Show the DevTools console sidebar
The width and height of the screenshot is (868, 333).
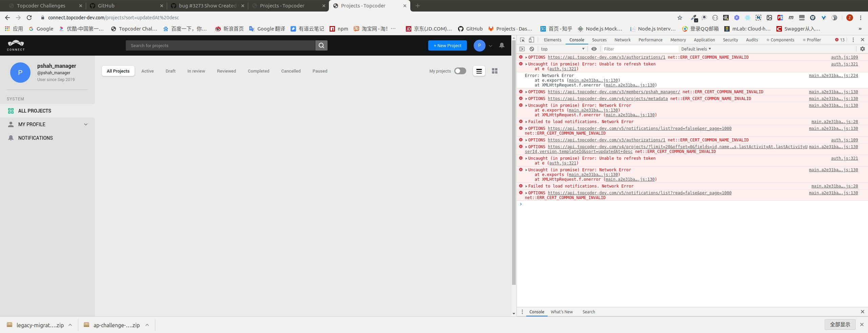pos(522,49)
